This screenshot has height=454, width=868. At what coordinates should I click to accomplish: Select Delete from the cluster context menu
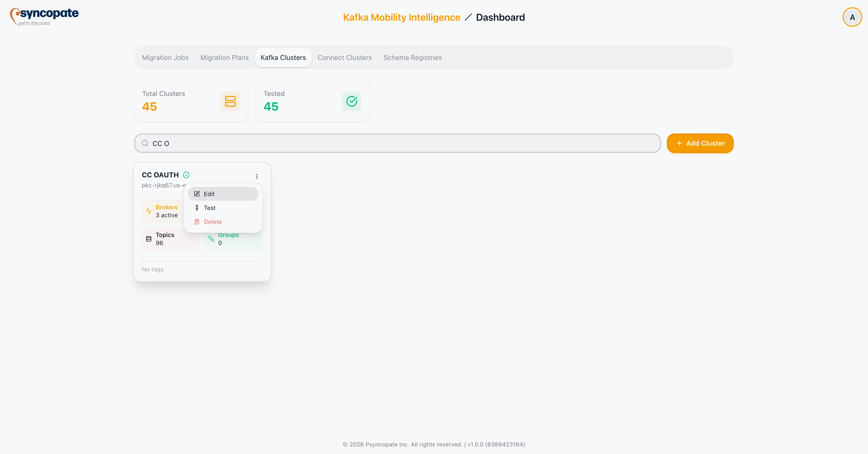click(213, 222)
